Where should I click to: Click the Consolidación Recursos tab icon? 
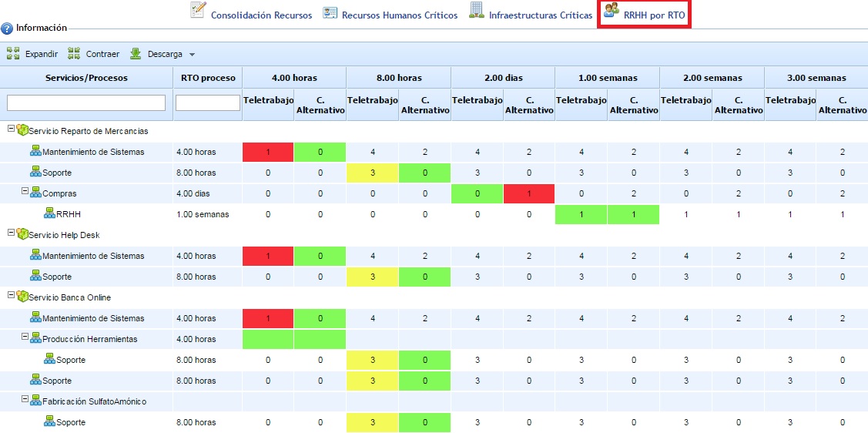[198, 12]
